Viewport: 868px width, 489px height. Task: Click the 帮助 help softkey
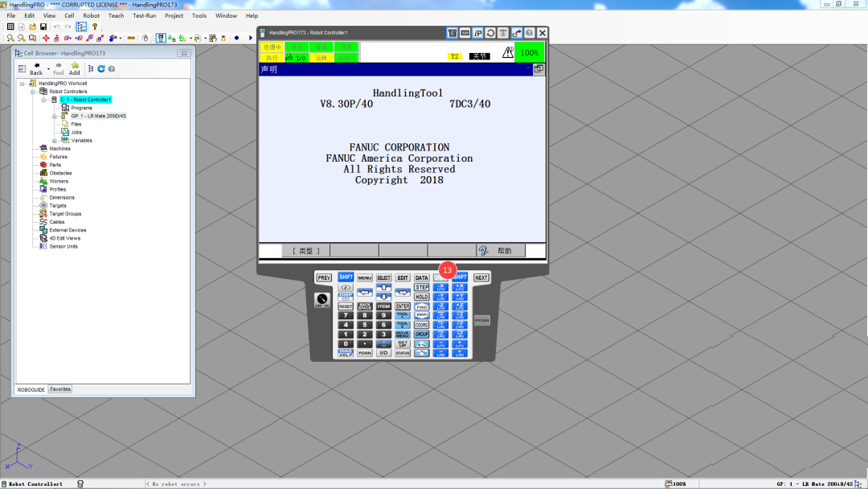[502, 251]
